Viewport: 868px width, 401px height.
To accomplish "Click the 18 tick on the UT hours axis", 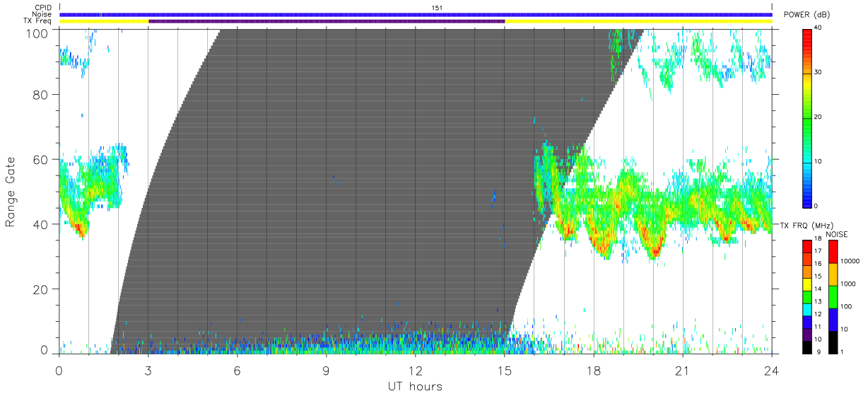I will coord(594,370).
